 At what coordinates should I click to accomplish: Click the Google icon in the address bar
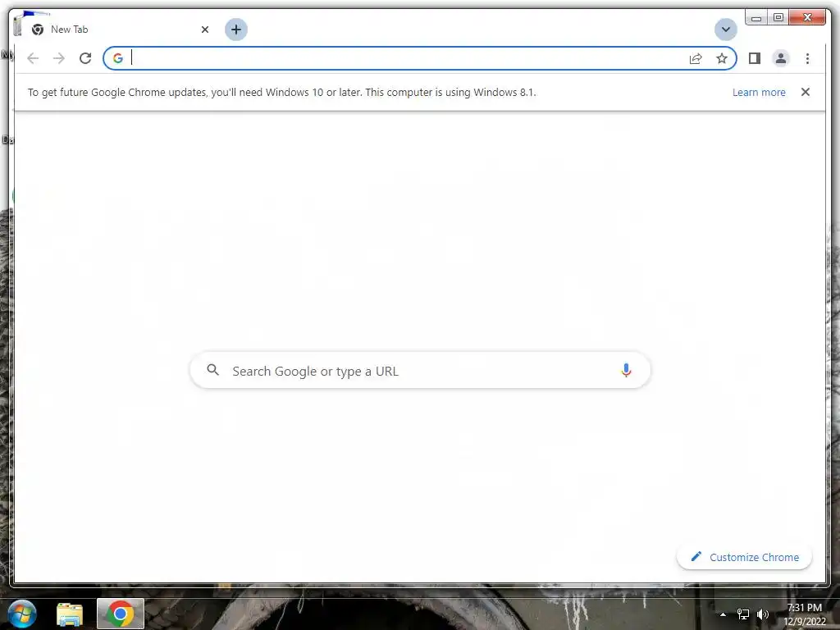pos(118,58)
